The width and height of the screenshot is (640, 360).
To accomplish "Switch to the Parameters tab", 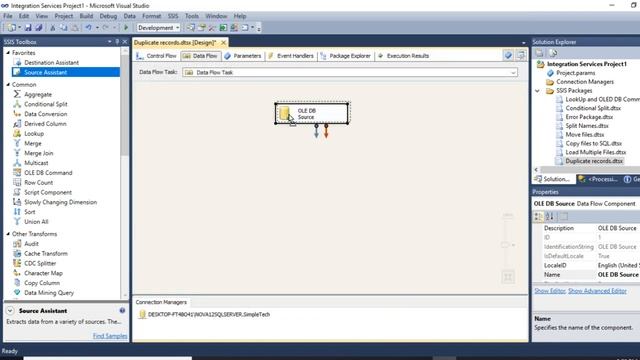I will pos(243,56).
